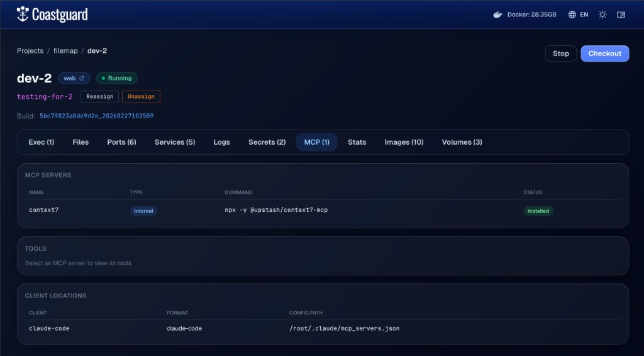Switch to the Secrets (2) tab

click(x=267, y=142)
